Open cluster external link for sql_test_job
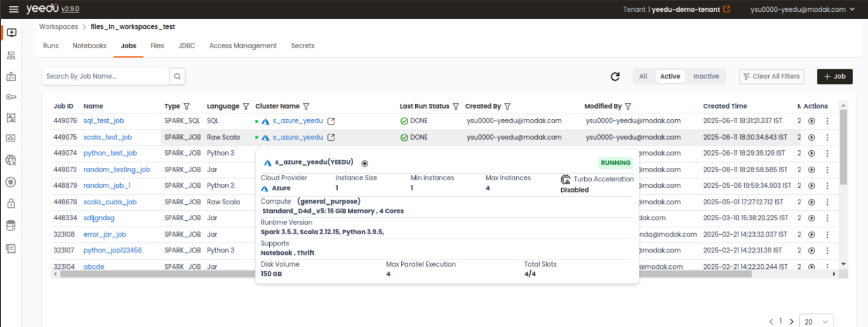 point(331,121)
